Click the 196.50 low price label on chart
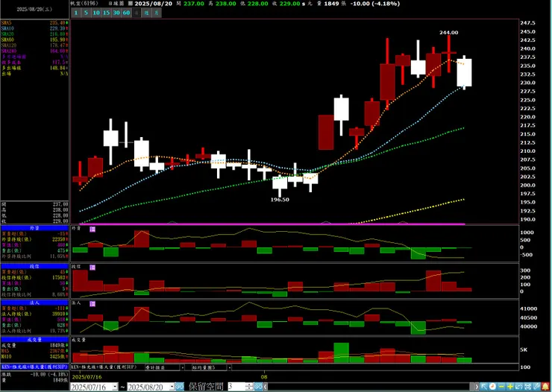The image size is (552, 392). [x=280, y=199]
